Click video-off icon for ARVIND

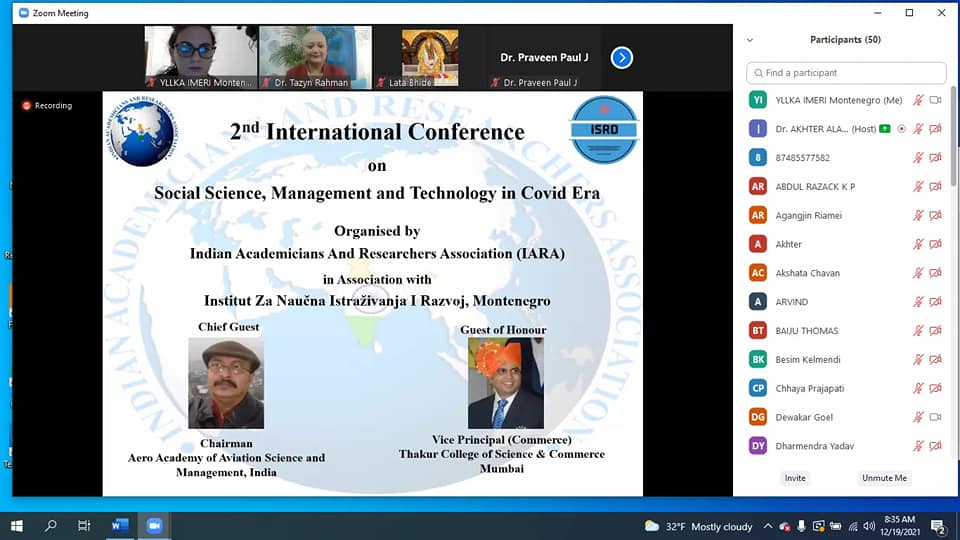(936, 301)
